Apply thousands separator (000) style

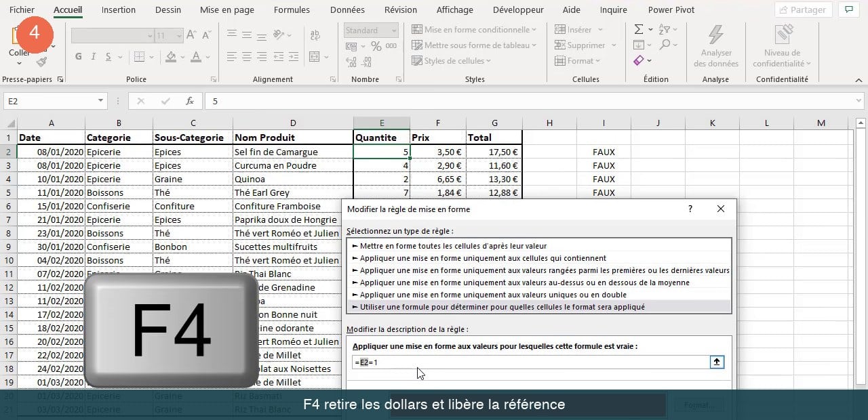pyautogui.click(x=392, y=46)
